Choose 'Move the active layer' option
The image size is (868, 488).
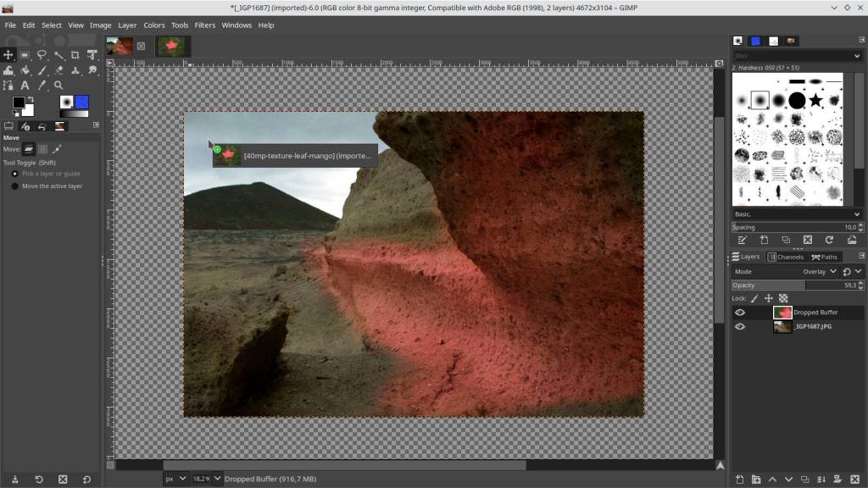coord(47,186)
